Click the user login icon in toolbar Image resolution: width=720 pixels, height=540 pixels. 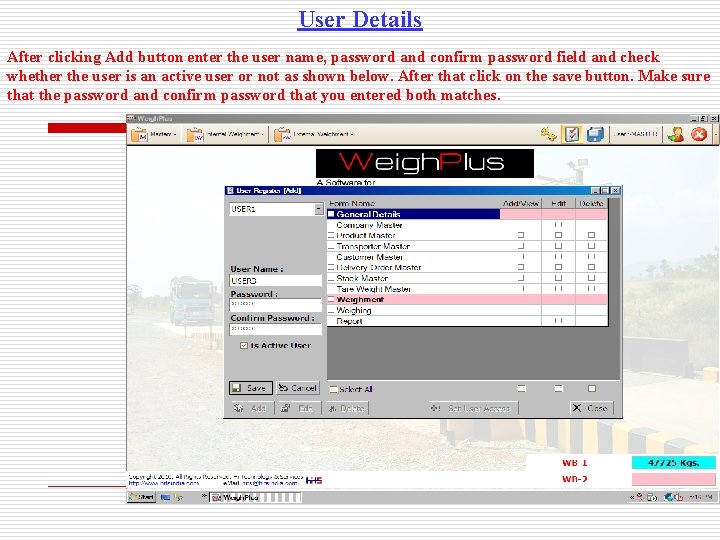pyautogui.click(x=675, y=135)
